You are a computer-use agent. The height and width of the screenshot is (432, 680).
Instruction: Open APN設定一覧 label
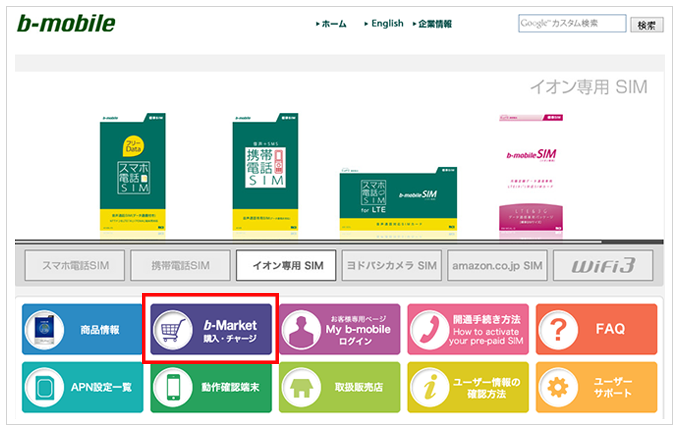[101, 387]
